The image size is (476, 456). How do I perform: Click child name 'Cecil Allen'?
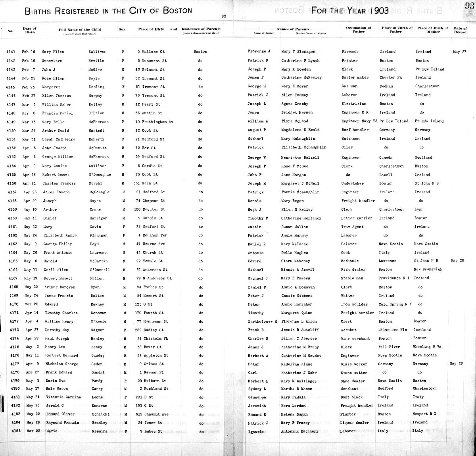56,270
